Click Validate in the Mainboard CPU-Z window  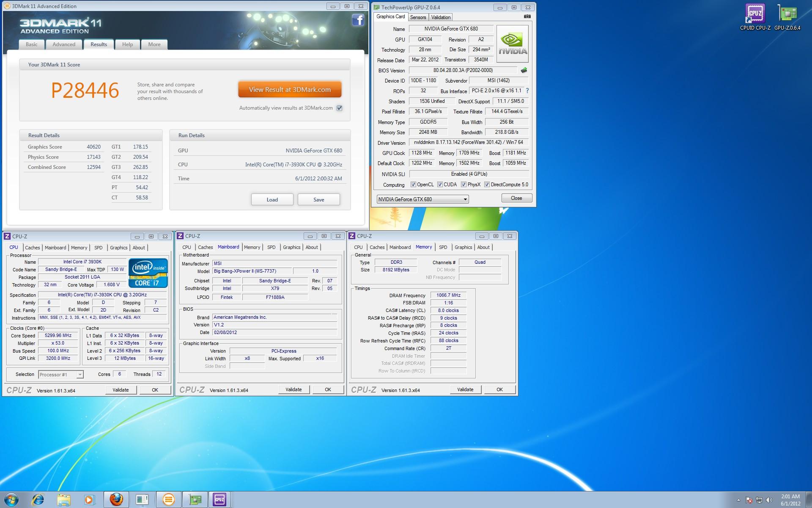tap(294, 389)
